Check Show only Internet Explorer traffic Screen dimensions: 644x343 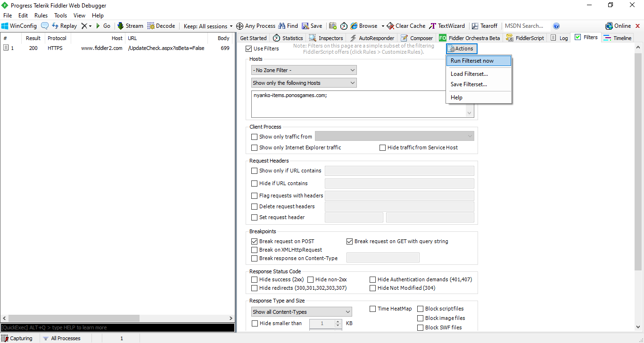click(255, 147)
